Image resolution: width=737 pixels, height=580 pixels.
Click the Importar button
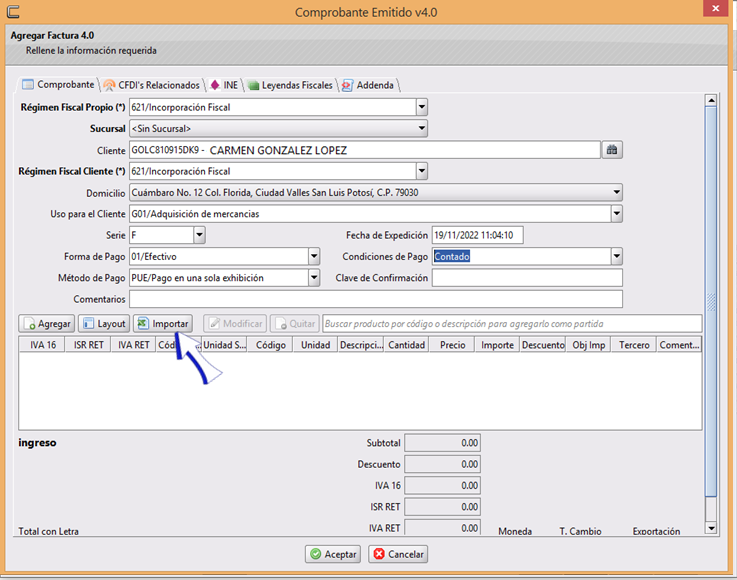[163, 323]
